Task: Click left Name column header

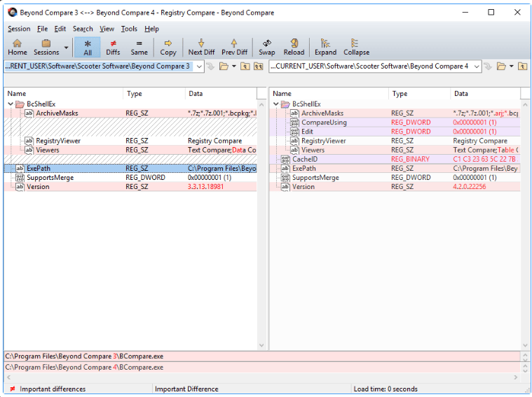Action: tap(64, 94)
